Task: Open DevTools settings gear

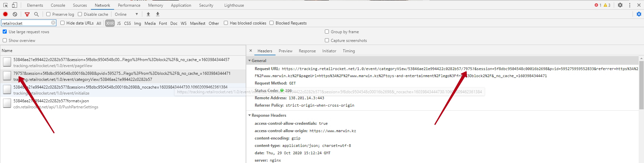Action: 620,5
